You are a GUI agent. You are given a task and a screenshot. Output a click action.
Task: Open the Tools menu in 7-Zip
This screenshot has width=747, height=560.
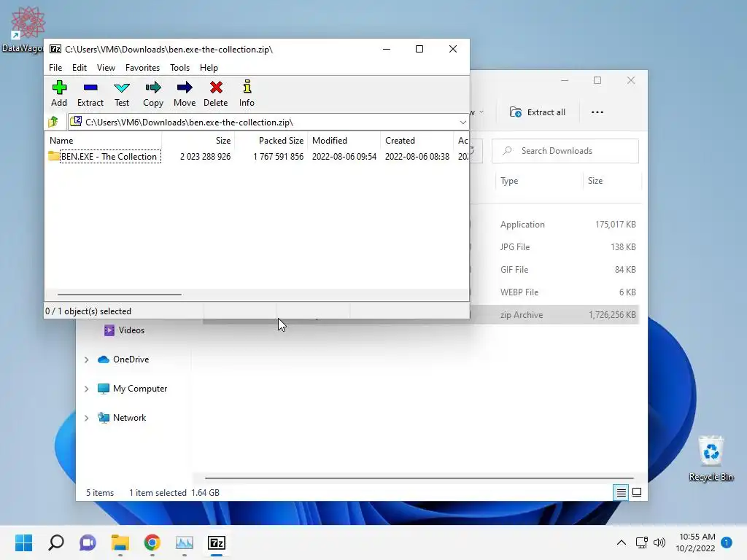coord(179,68)
